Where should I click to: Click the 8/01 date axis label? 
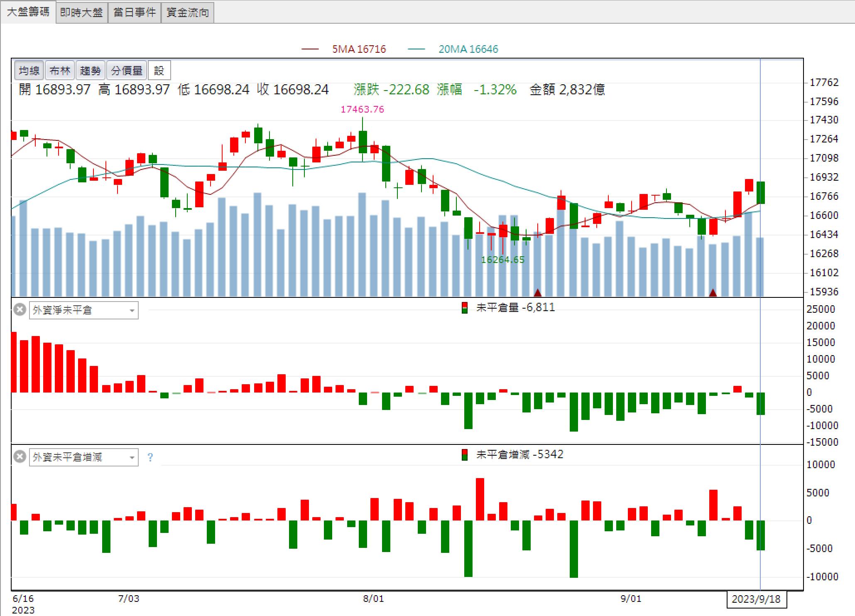click(373, 599)
